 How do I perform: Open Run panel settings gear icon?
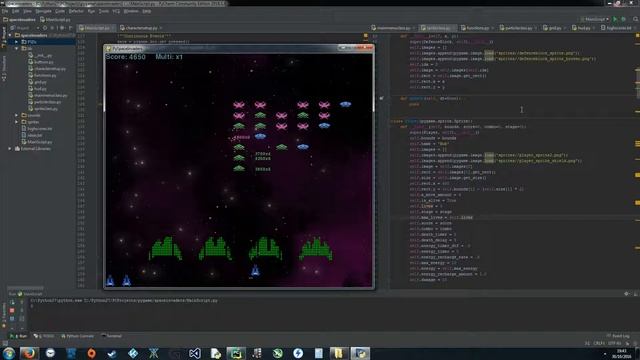point(627,293)
